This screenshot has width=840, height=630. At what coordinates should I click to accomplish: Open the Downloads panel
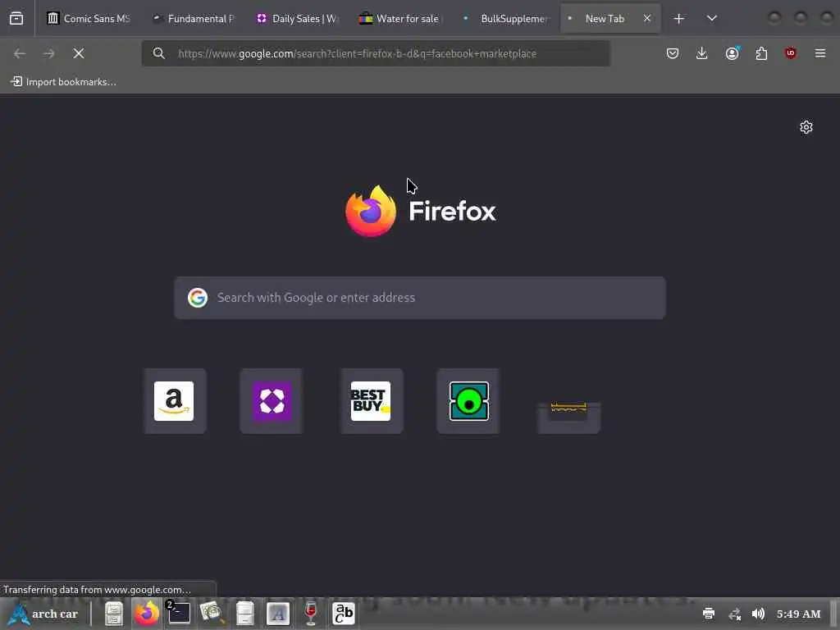coord(702,53)
